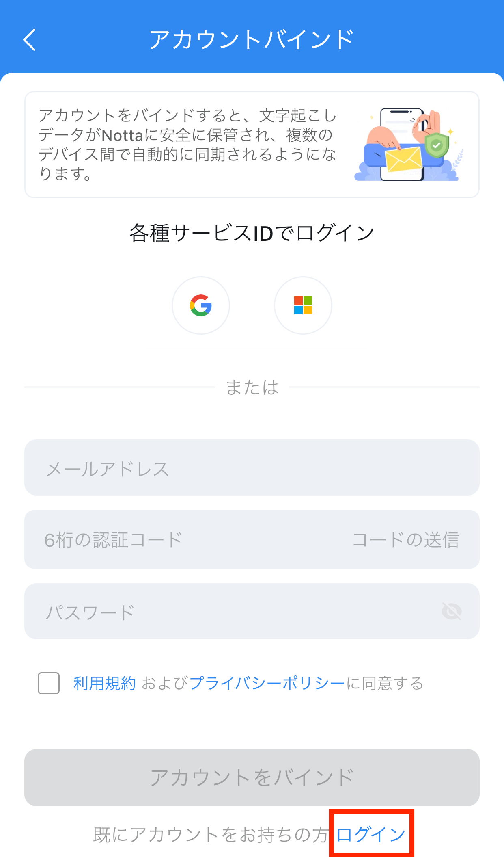504x857 pixels.
Task: Go back using the header arrow
Action: (30, 40)
